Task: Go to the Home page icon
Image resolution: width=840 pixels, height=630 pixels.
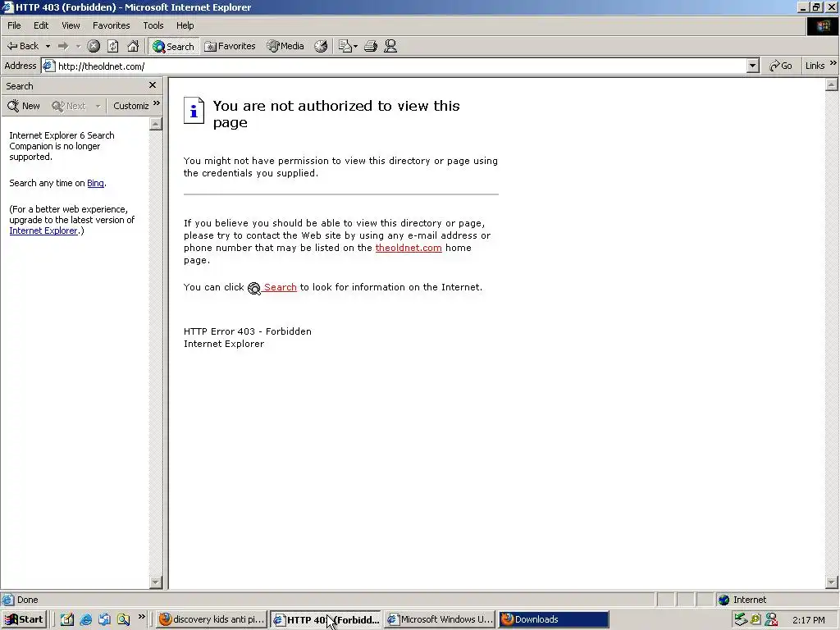Action: (x=133, y=46)
